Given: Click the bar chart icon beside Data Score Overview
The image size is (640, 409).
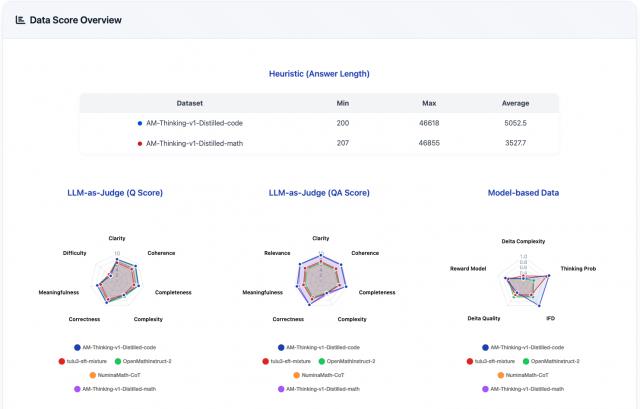Looking at the screenshot, I should click(x=20, y=20).
